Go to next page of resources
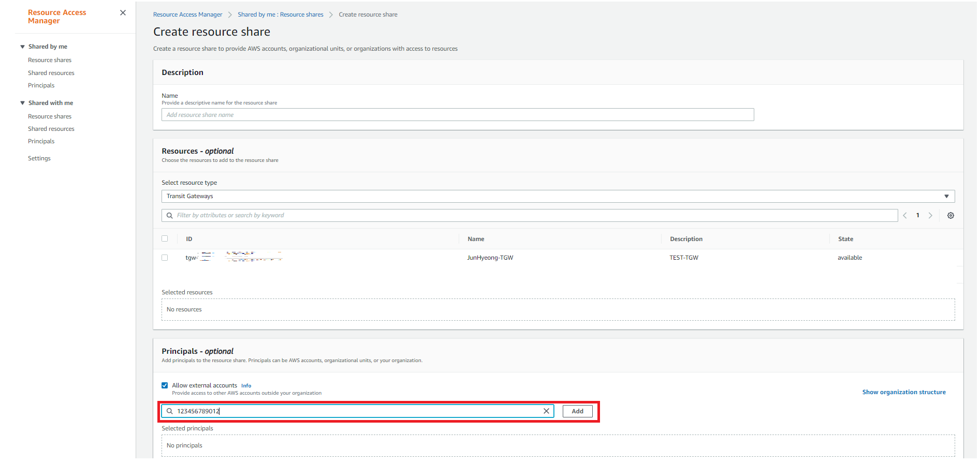 tap(930, 216)
